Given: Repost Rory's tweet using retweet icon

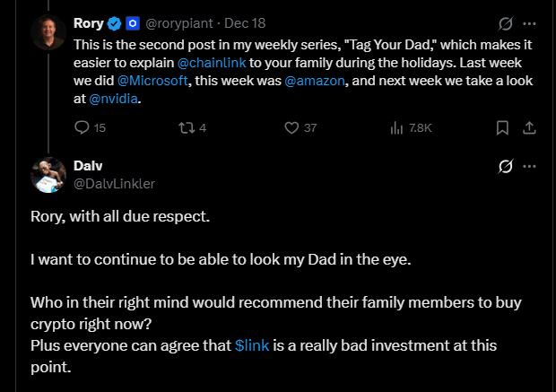Looking at the screenshot, I should click(x=187, y=127).
